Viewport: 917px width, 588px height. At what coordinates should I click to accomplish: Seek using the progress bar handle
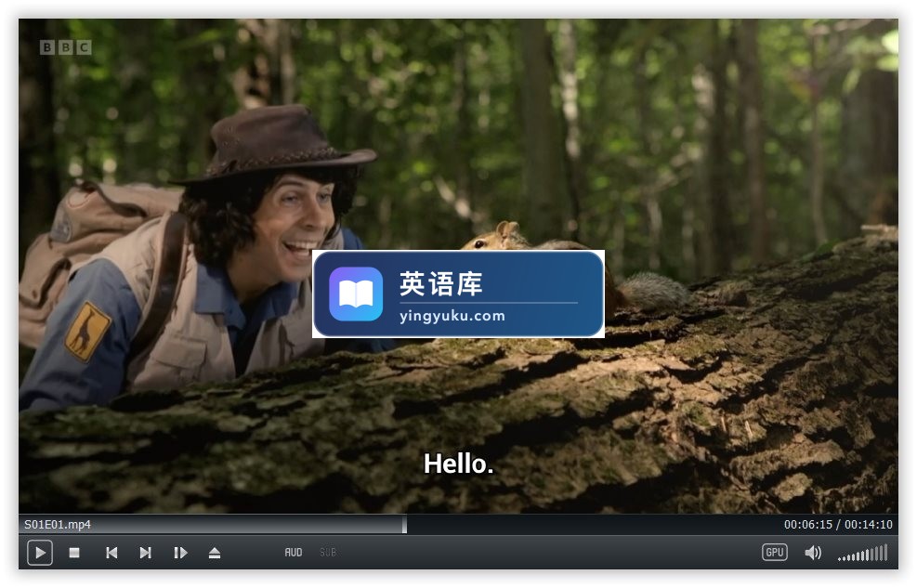click(x=404, y=524)
